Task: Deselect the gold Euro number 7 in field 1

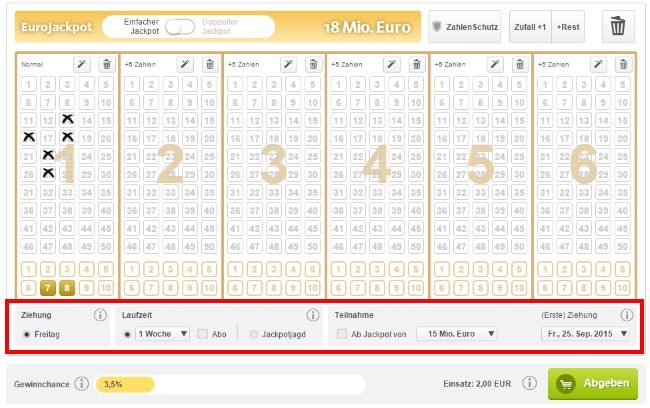Action: [48, 288]
